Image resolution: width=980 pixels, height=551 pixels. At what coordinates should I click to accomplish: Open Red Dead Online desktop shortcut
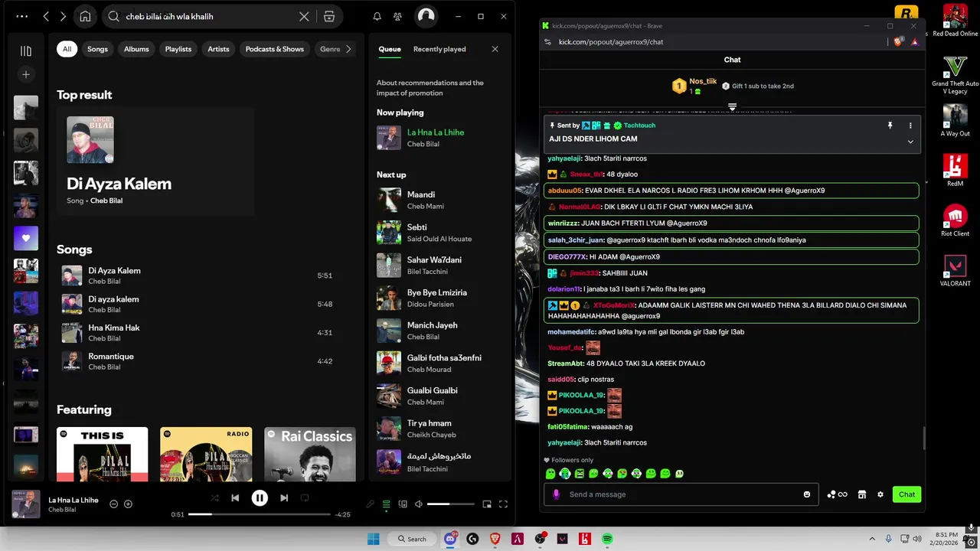click(x=955, y=20)
